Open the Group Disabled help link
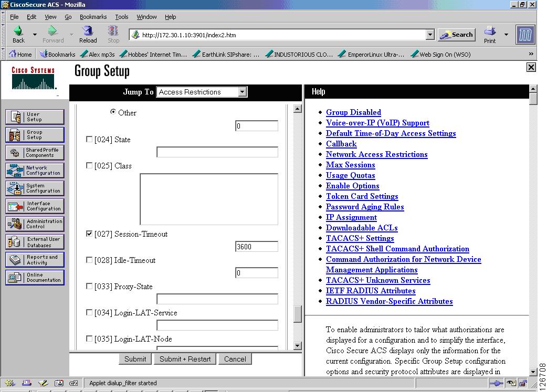547x392 pixels. coord(353,112)
